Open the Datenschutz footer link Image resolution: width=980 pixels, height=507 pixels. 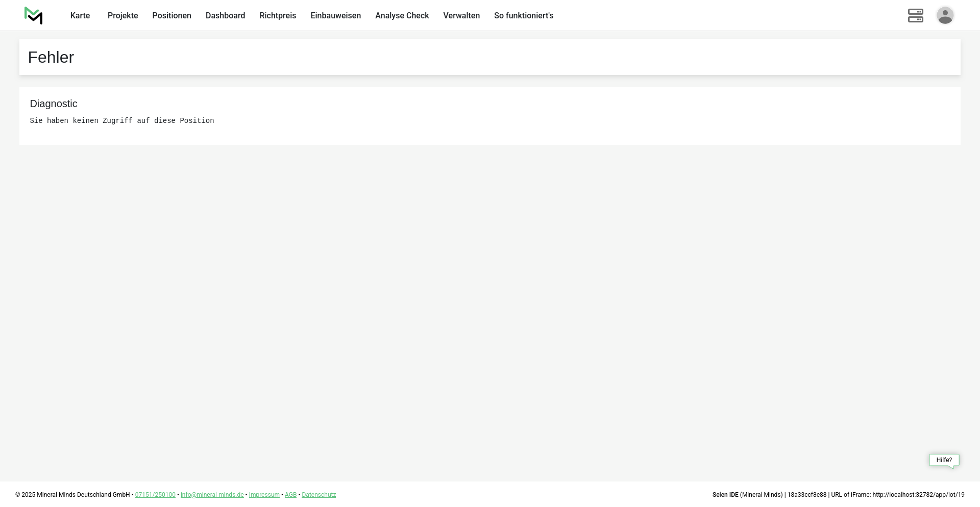coord(318,495)
